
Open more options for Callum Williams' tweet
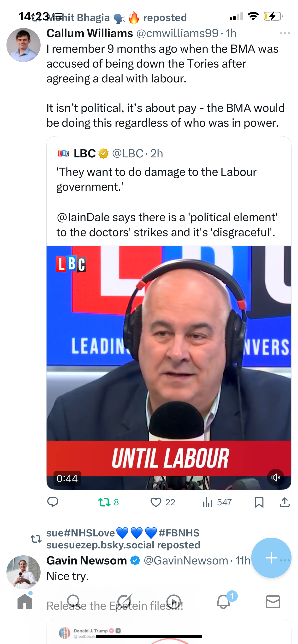(x=285, y=33)
